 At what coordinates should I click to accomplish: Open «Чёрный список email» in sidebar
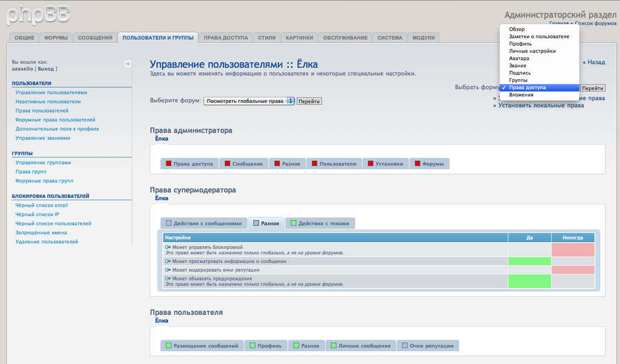pyautogui.click(x=42, y=206)
